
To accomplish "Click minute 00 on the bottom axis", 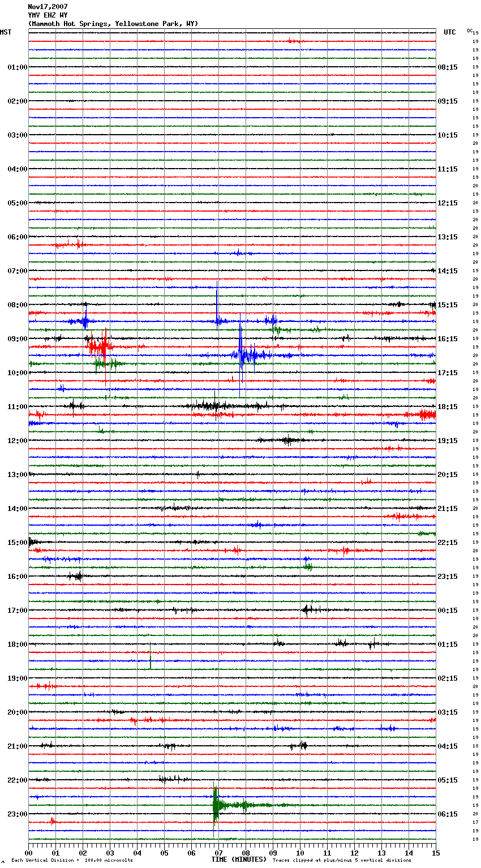I will pos(28,853).
